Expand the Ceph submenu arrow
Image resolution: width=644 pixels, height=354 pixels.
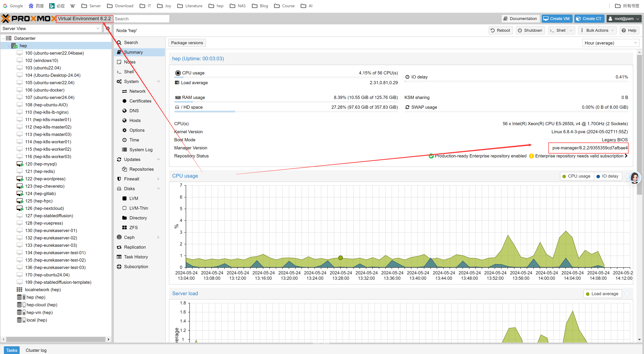tap(159, 237)
